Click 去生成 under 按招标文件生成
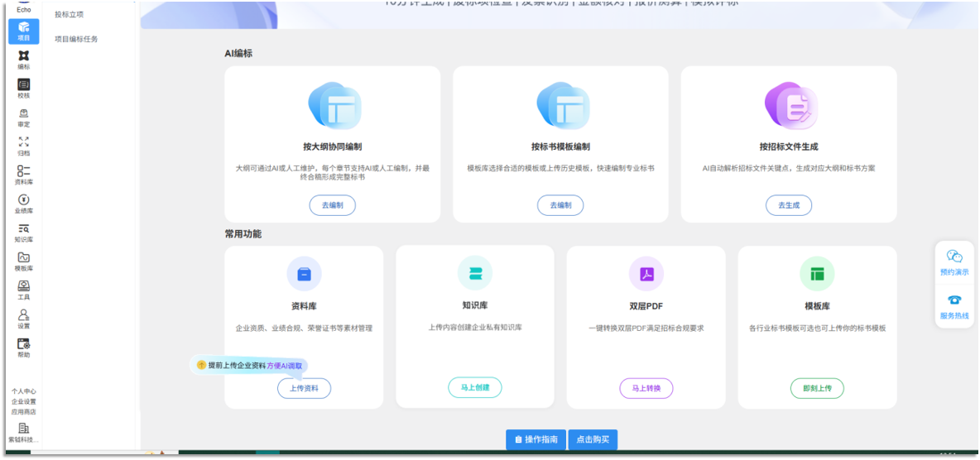Screen dimensions: 980x460 (x=788, y=205)
